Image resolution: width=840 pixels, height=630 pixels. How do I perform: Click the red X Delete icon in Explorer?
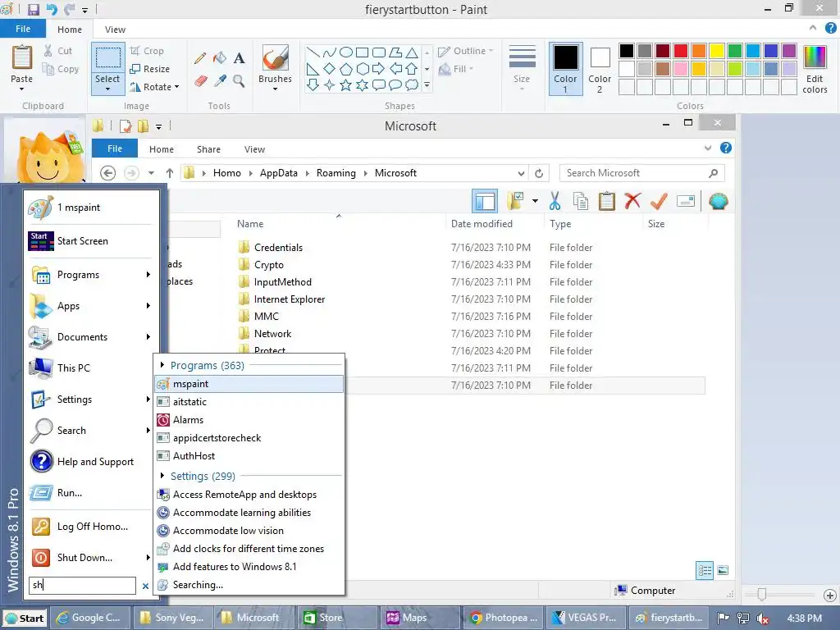point(632,202)
